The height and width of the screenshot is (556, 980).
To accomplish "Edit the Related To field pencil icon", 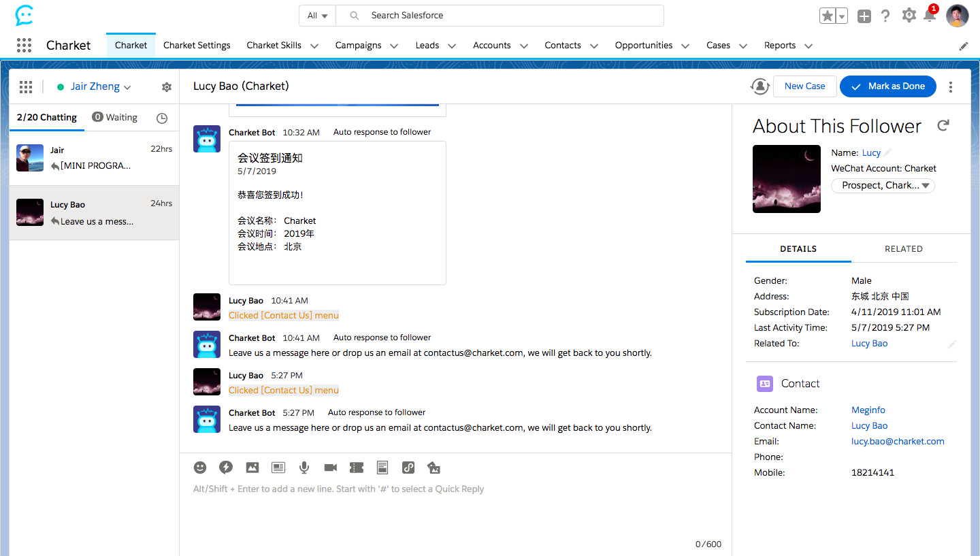I will tap(951, 344).
